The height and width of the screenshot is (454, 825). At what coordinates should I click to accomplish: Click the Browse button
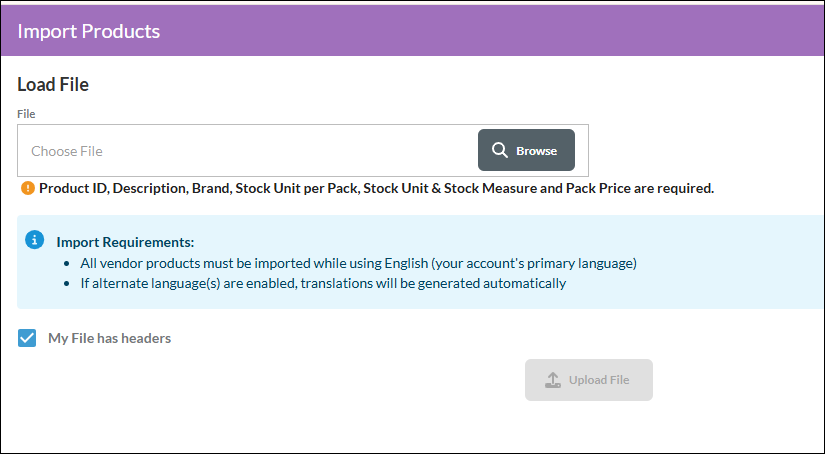point(526,150)
